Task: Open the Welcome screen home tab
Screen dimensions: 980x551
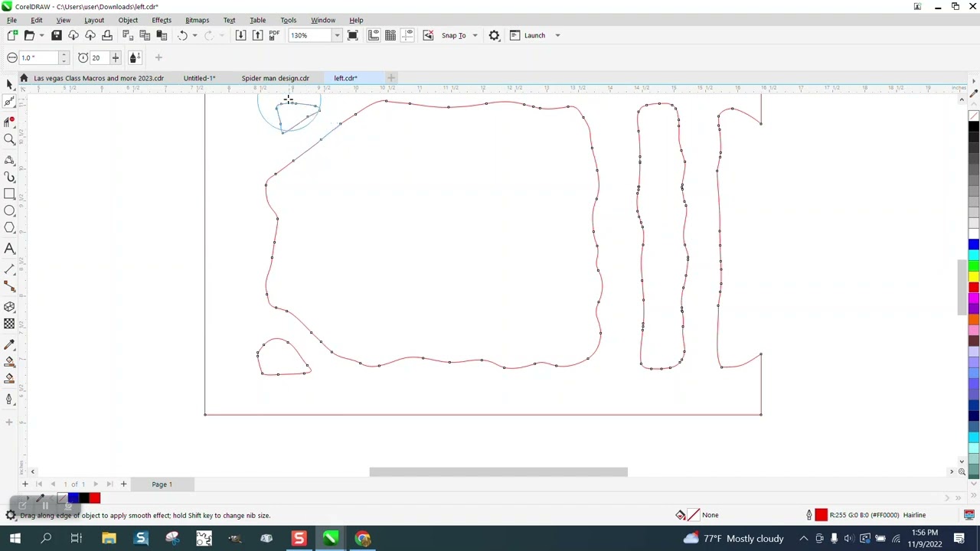Action: [24, 78]
